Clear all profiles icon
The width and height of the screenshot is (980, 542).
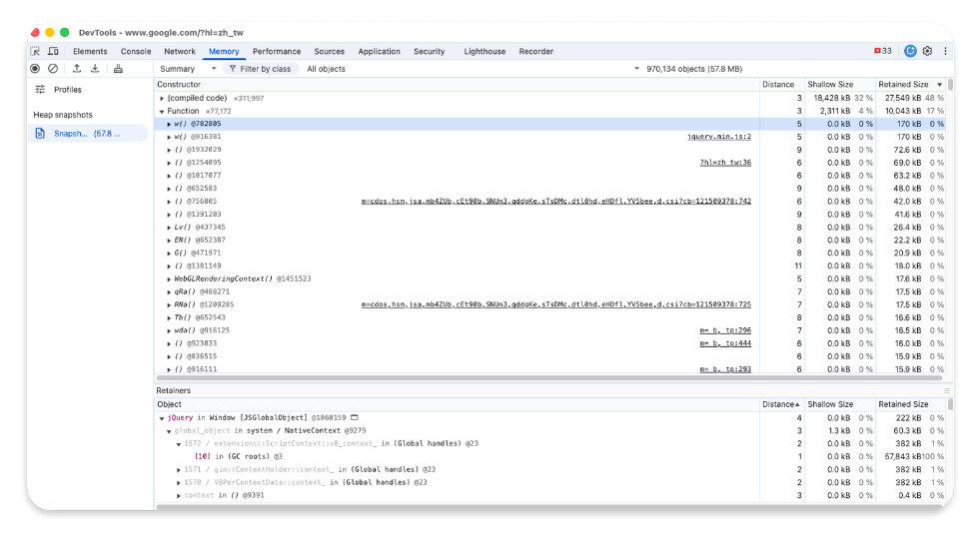coord(53,69)
